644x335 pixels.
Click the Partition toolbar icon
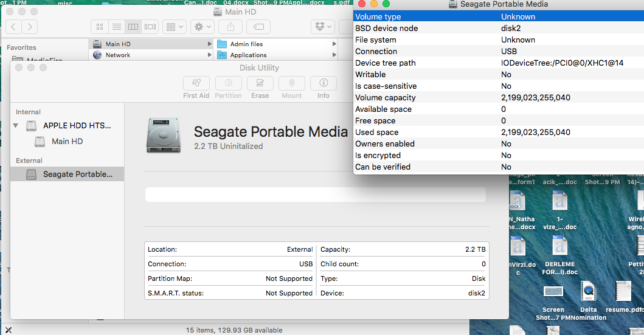pyautogui.click(x=229, y=83)
